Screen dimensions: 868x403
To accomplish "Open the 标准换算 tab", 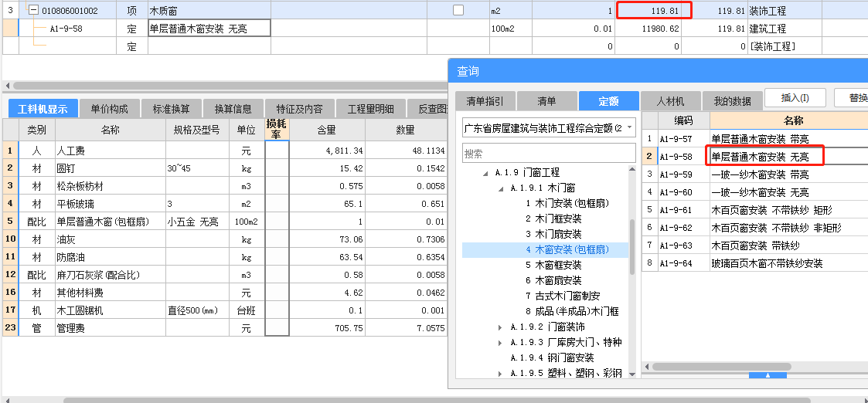I will tap(171, 109).
